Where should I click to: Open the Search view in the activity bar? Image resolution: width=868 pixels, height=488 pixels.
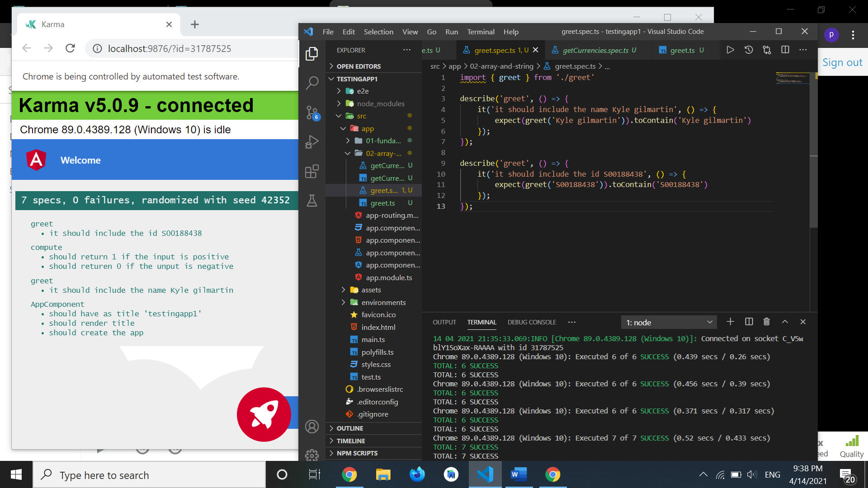coord(311,83)
